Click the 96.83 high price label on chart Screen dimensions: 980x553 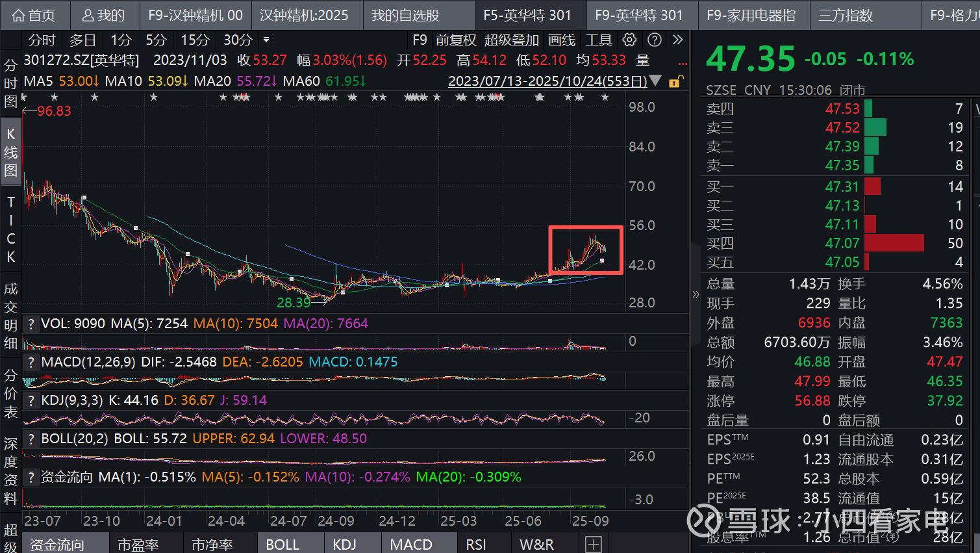[54, 111]
